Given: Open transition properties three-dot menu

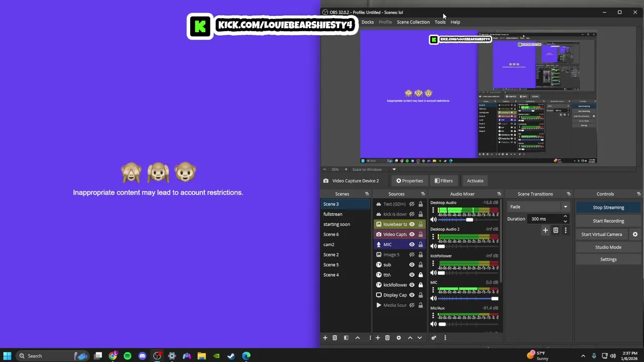Looking at the screenshot, I should 566,230.
